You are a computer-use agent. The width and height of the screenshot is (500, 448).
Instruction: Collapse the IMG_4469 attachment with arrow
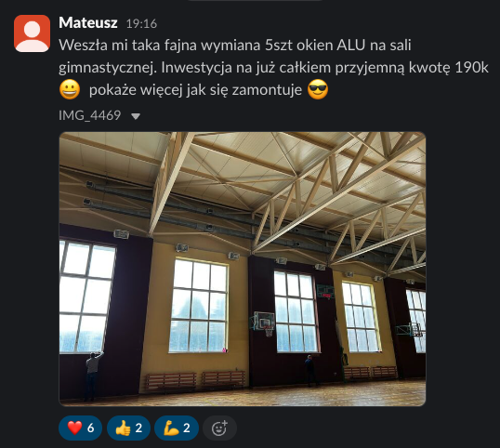click(136, 116)
